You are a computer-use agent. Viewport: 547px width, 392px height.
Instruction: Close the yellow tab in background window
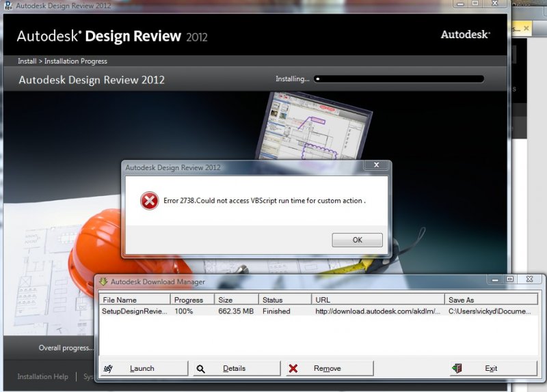(x=526, y=28)
